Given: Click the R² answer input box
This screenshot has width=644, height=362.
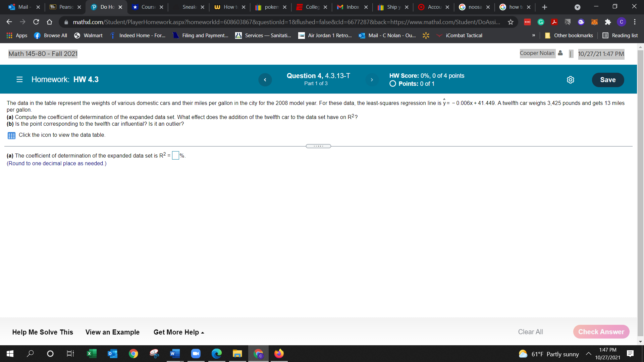Looking at the screenshot, I should point(175,156).
